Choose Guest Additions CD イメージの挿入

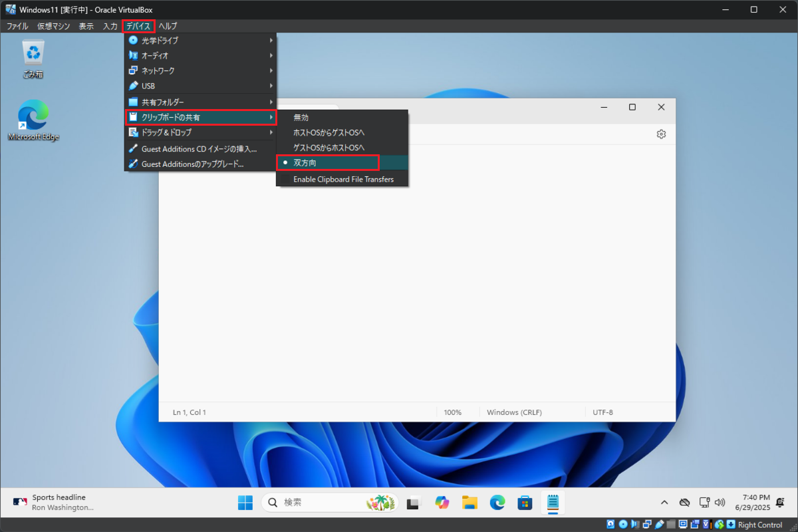(x=200, y=149)
